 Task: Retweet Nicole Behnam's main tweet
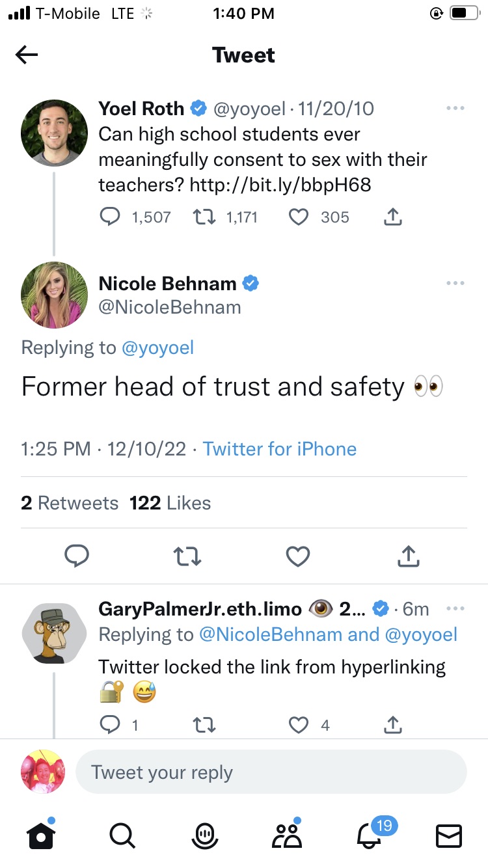point(188,556)
